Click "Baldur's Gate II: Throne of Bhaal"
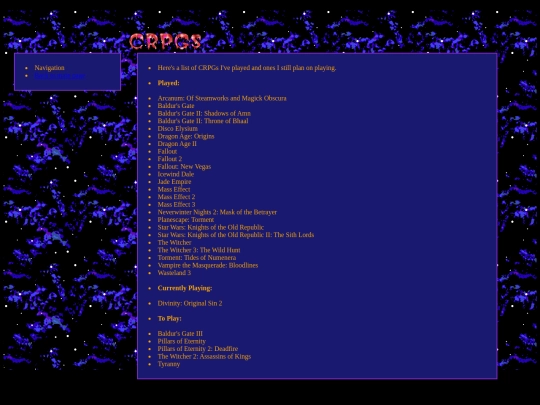The height and width of the screenshot is (405, 540). pyautogui.click(x=203, y=121)
